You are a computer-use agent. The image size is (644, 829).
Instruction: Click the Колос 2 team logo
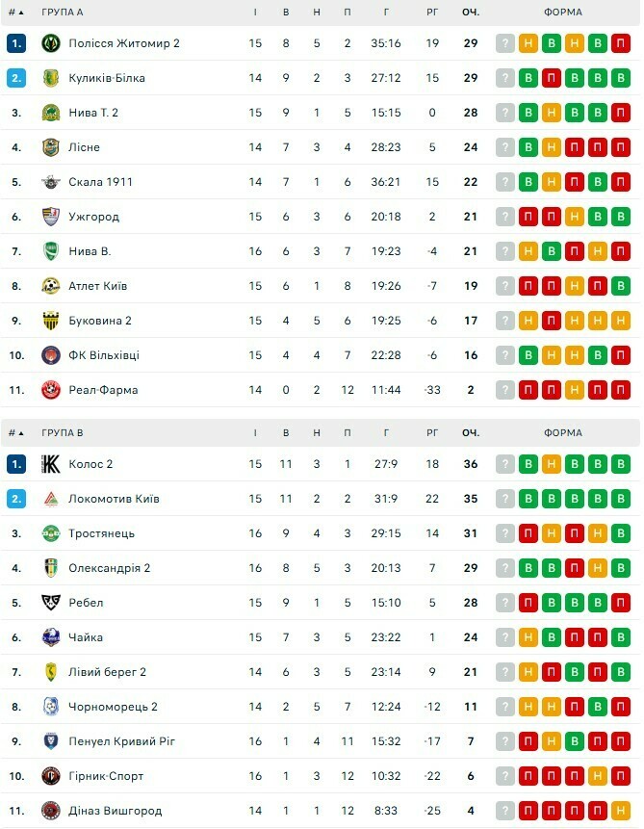click(51, 464)
